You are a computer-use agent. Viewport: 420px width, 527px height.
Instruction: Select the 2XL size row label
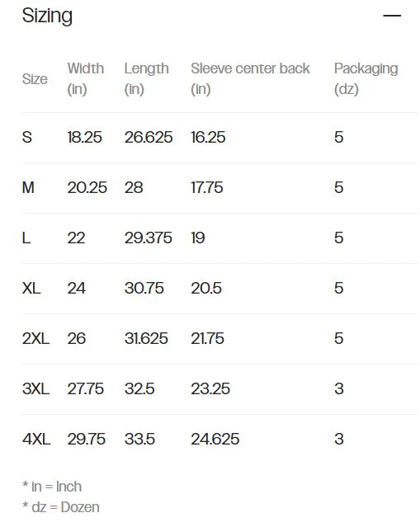tap(35, 338)
